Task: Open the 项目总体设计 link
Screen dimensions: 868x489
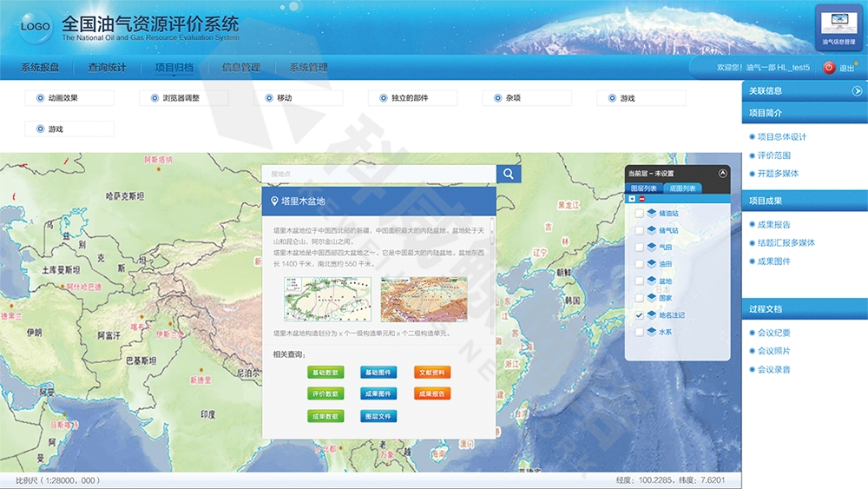Action: (x=782, y=136)
